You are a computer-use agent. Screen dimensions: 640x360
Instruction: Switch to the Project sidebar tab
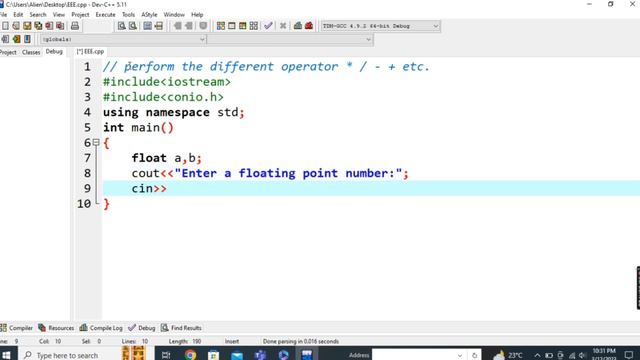click(x=8, y=52)
